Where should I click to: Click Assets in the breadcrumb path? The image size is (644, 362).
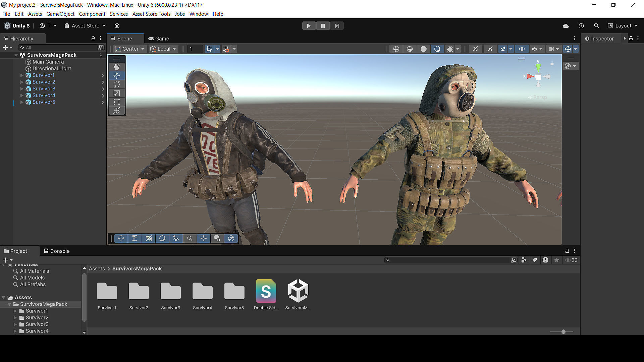[x=97, y=269]
